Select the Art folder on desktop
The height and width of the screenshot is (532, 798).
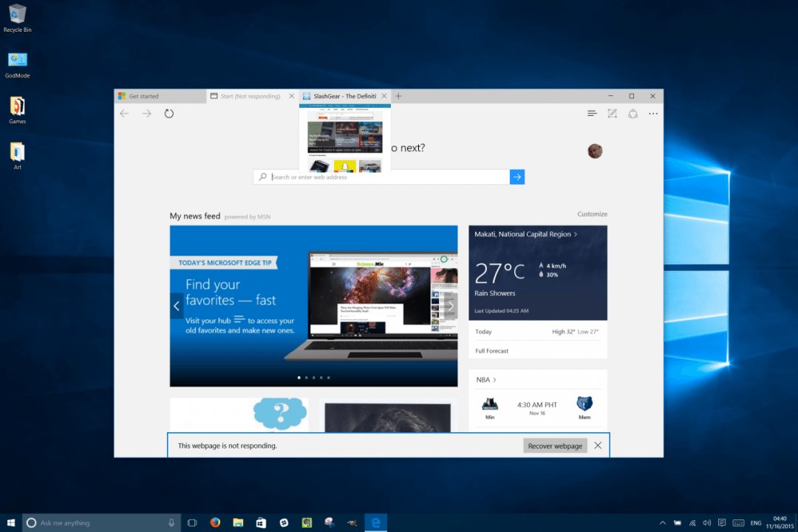coord(17,157)
